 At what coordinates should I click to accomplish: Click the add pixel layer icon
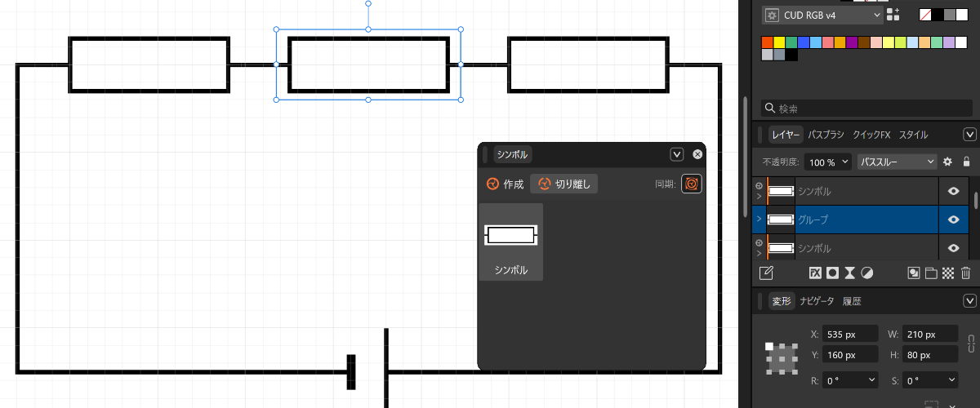pos(914,273)
